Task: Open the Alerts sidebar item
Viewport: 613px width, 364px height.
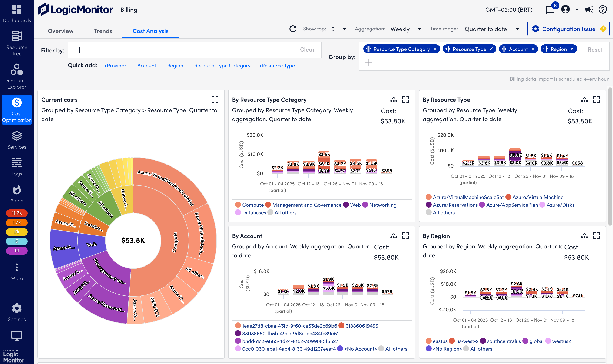Action: point(17,194)
